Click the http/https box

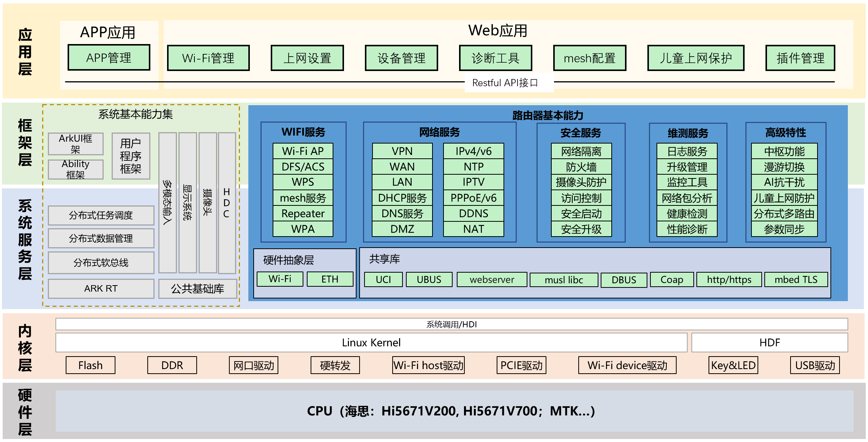[729, 279]
